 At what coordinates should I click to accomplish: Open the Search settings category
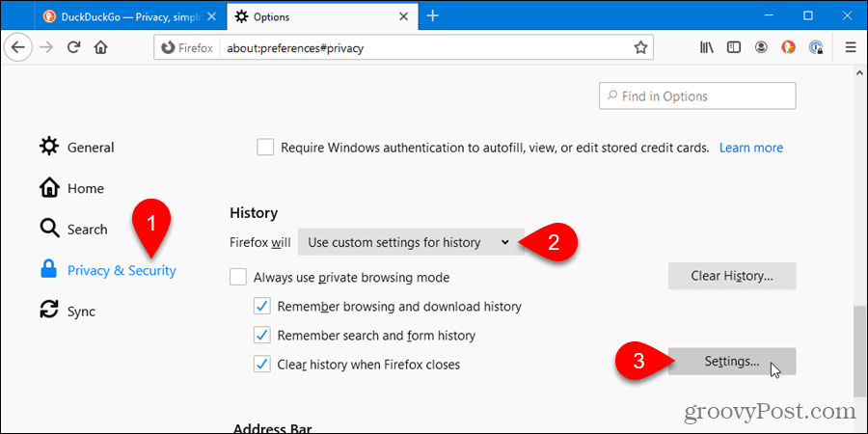[73, 230]
